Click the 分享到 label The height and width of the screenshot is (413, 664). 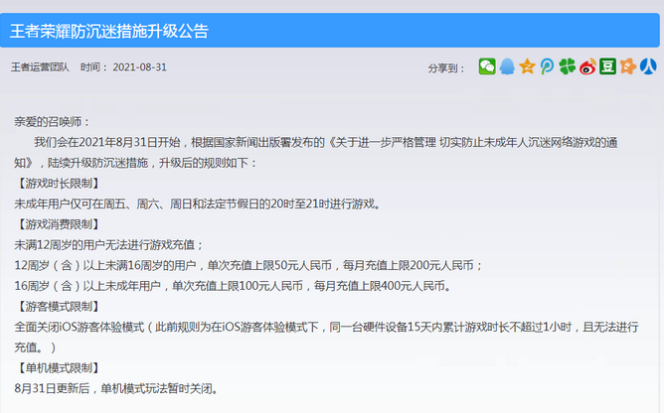tap(446, 68)
